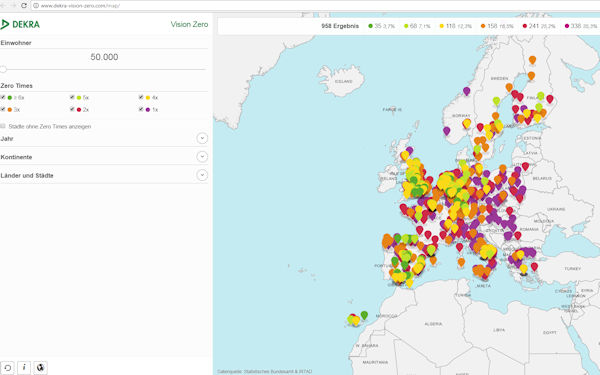Open the info "i" button at the sidebar bottom
Viewport: 600px width, 375px height.
(24, 368)
